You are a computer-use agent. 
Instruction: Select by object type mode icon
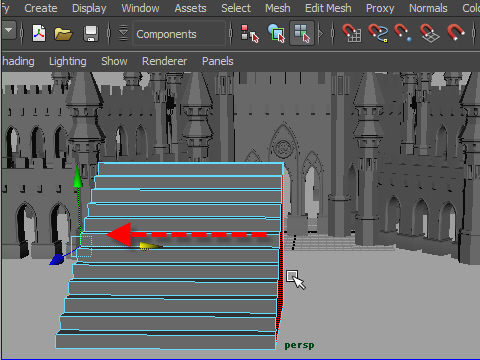click(x=276, y=33)
